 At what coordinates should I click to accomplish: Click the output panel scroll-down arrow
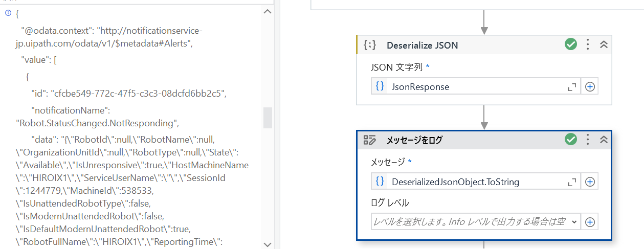[268, 244]
